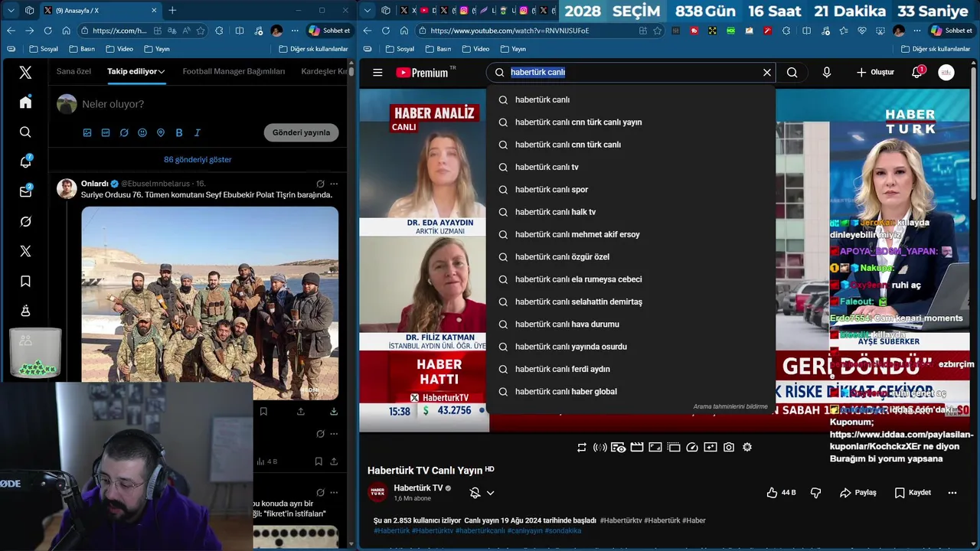
Task: Open X search from sidebar magnifier
Action: [x=25, y=132]
